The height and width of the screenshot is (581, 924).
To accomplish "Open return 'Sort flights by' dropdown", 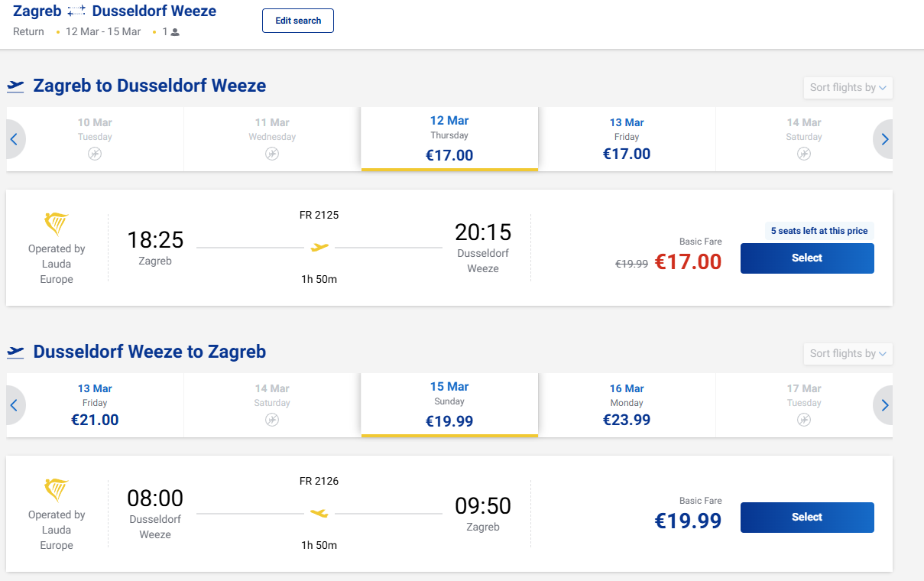I will (848, 353).
